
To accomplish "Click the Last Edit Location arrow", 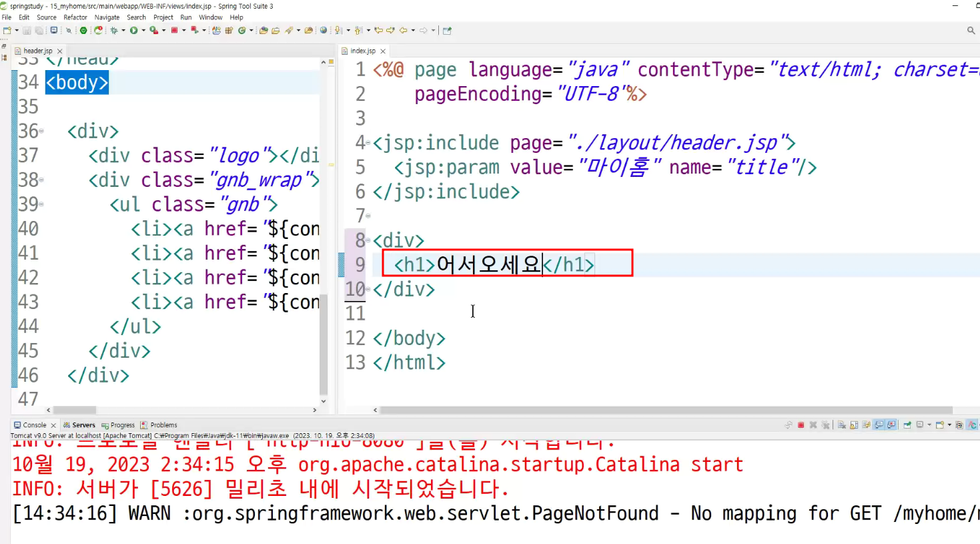I will click(x=378, y=30).
